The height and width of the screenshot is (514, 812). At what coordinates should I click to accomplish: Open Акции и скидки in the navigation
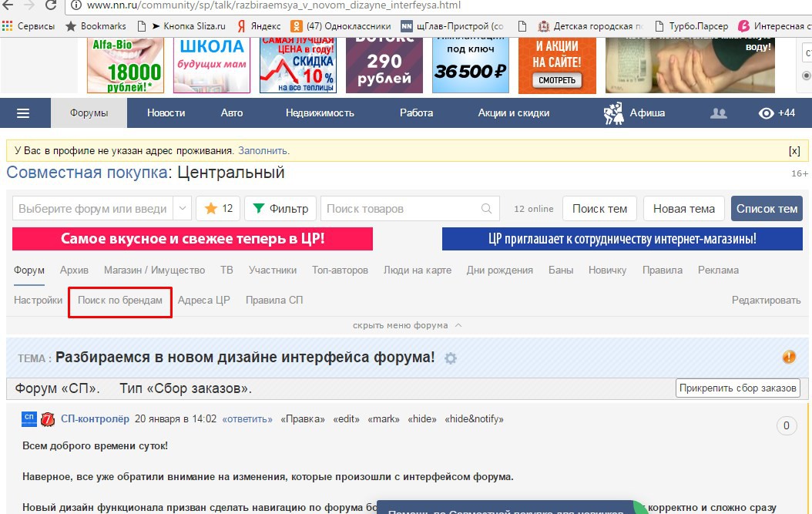[x=513, y=113]
